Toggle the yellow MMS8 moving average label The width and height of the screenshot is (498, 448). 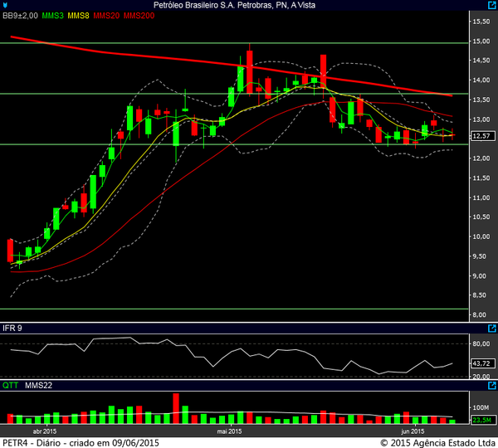pos(80,16)
